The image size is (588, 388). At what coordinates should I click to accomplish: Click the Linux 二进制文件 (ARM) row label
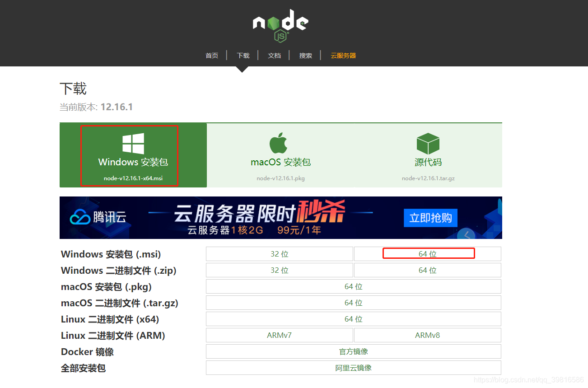pos(113,335)
